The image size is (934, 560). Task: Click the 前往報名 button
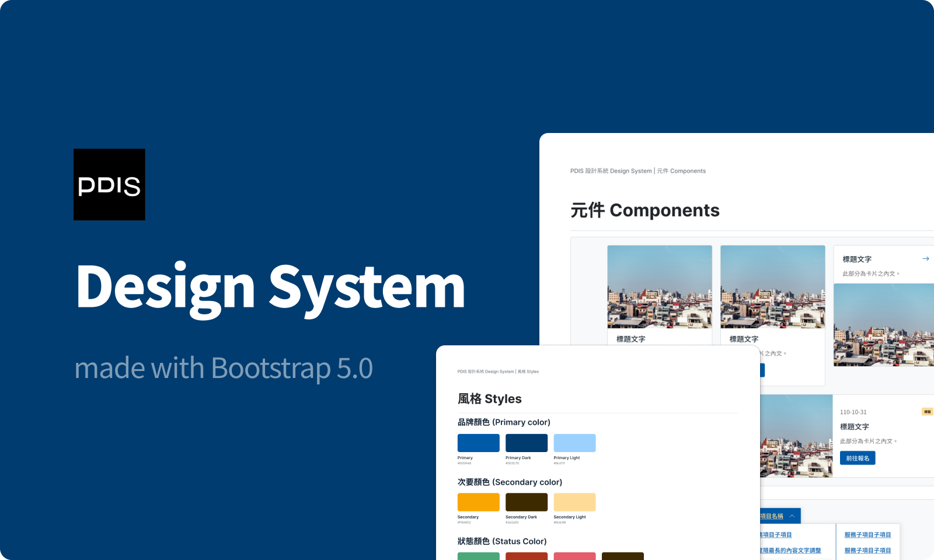(x=858, y=458)
